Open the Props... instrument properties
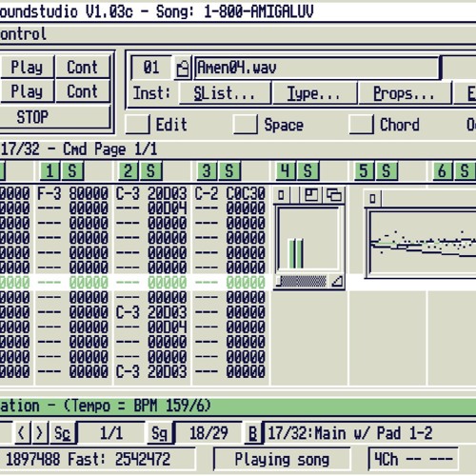Screen dimensions: 476x476 (x=405, y=93)
